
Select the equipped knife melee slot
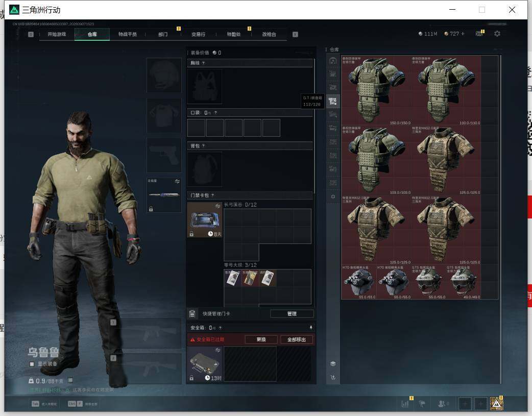164,195
